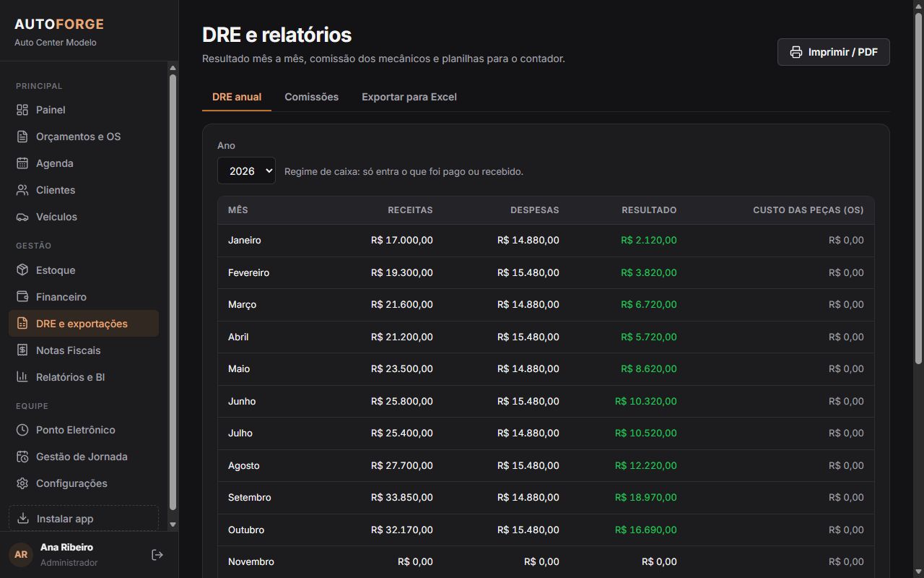Click the Relatórios e BI chart icon
Image resolution: width=924 pixels, height=578 pixels.
point(22,377)
